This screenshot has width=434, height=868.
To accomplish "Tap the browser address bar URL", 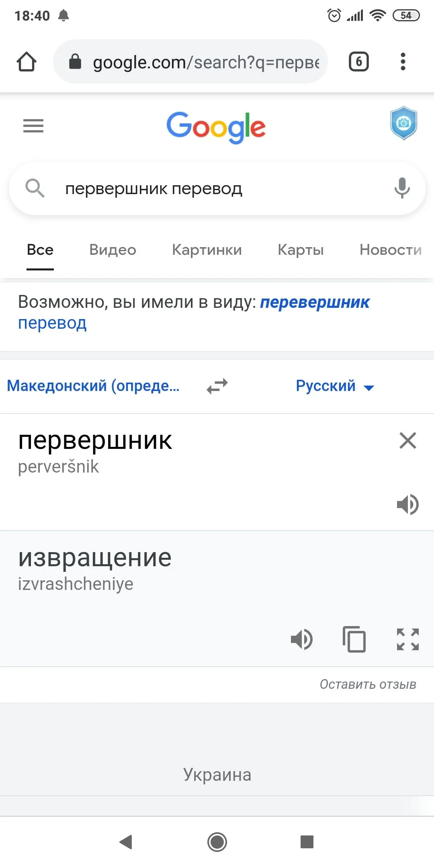I will pyautogui.click(x=206, y=62).
